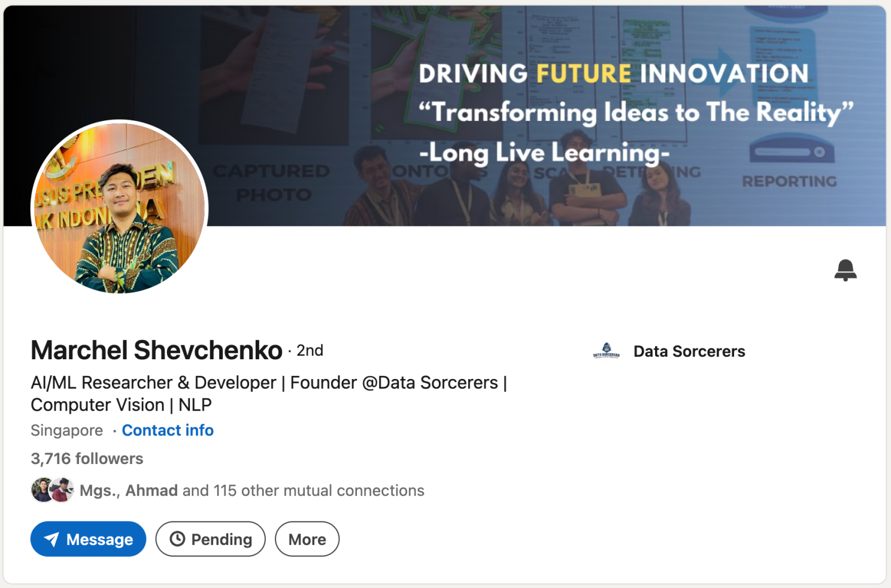891x588 pixels.
Task: Open the 115 other mutual connections link
Action: [x=251, y=490]
